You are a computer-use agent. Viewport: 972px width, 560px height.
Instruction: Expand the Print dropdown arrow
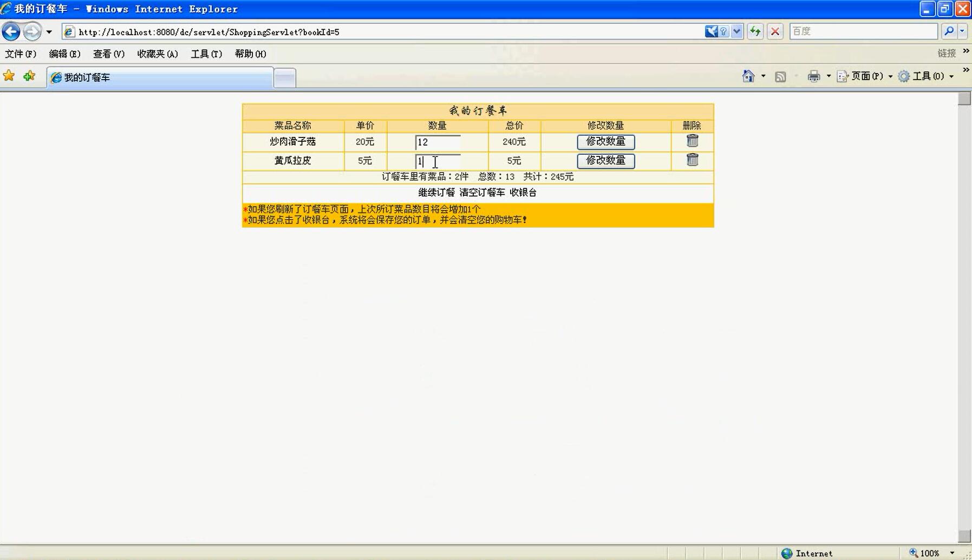[829, 76]
